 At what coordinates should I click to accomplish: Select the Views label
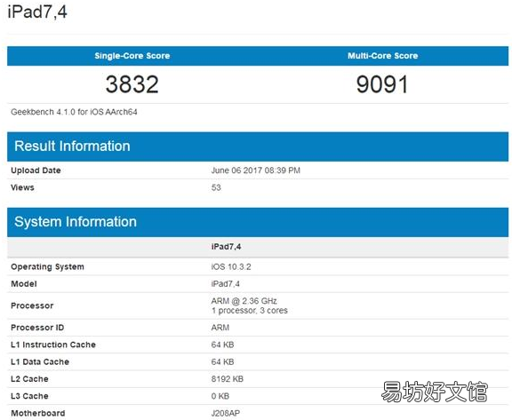pos(22,187)
